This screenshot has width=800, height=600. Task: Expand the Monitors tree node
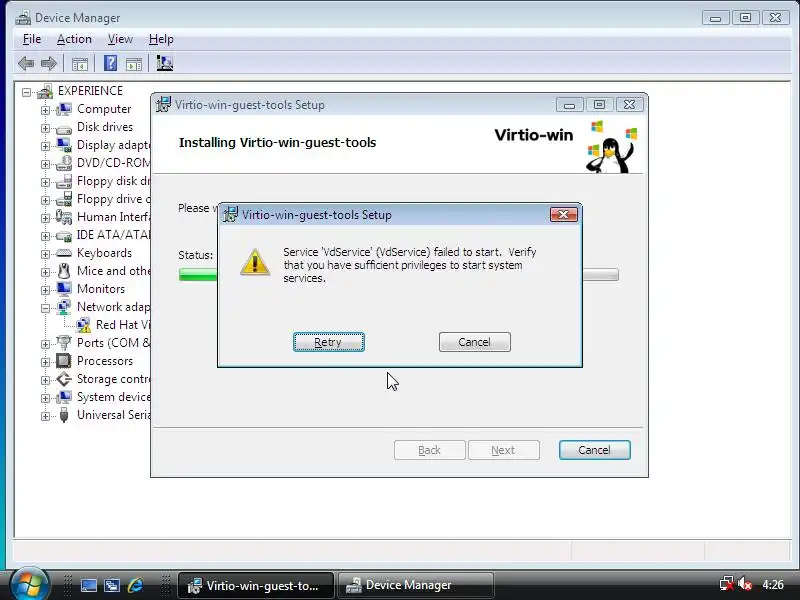tap(45, 290)
